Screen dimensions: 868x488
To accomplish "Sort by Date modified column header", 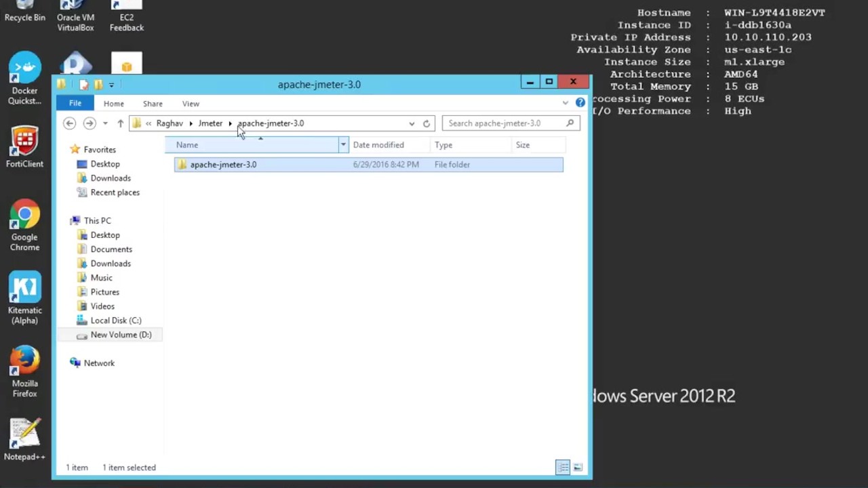I will click(x=378, y=145).
